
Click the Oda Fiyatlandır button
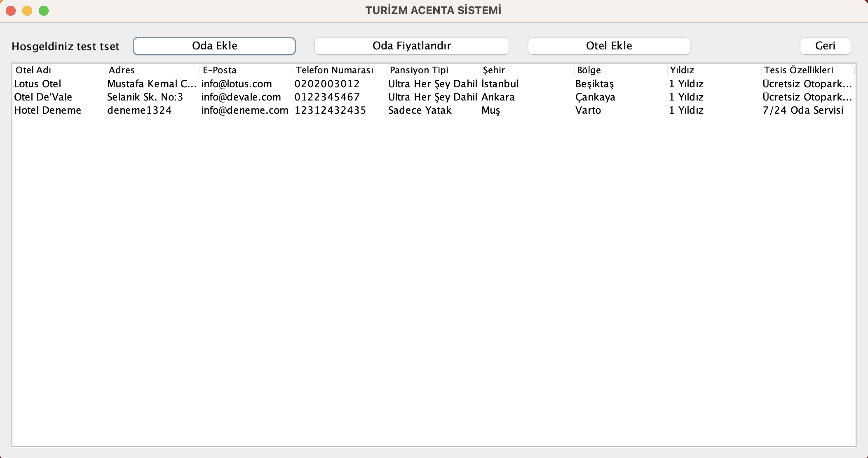pos(411,46)
